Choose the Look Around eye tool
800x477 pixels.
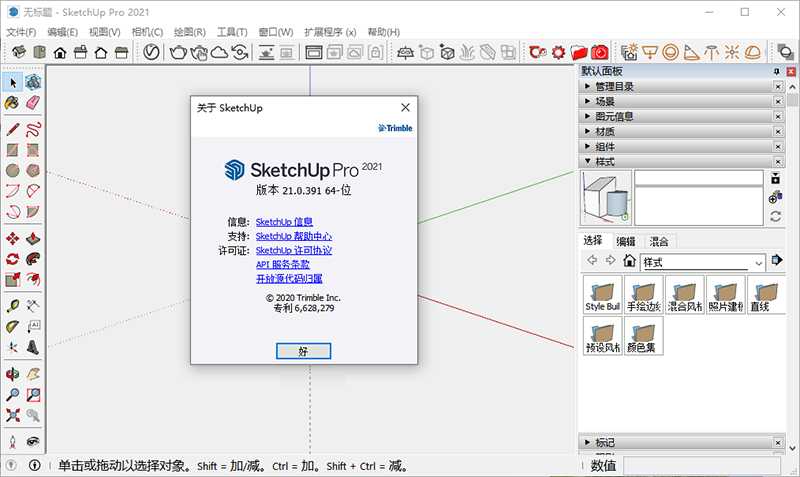click(x=33, y=442)
